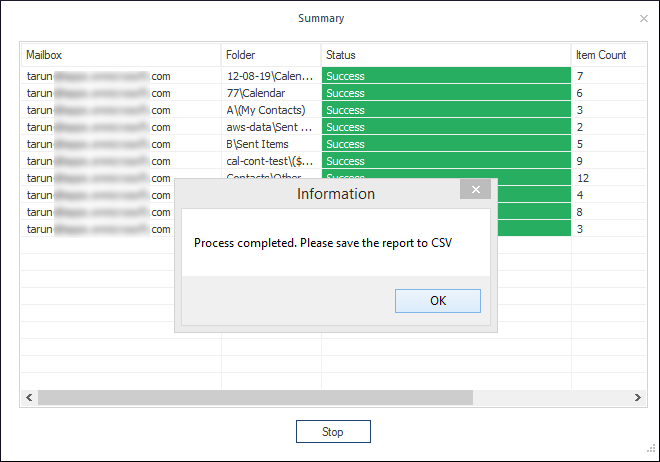The width and height of the screenshot is (660, 462).
Task: Click the Item Count column header
Action: point(609,55)
